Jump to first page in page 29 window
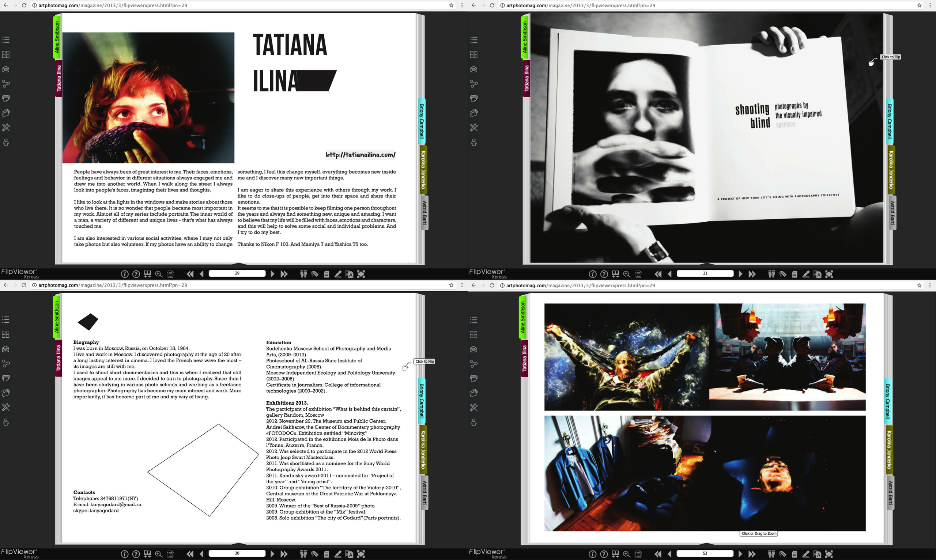Screen dimensions: 936x560 [x=190, y=274]
